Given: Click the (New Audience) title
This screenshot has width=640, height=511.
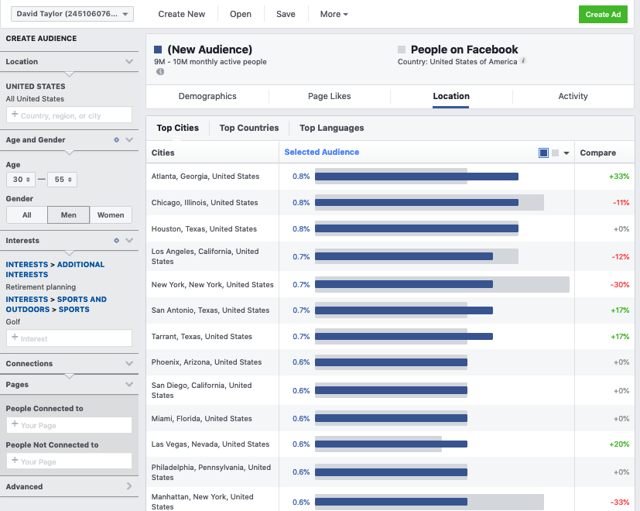Looking at the screenshot, I should [x=210, y=50].
